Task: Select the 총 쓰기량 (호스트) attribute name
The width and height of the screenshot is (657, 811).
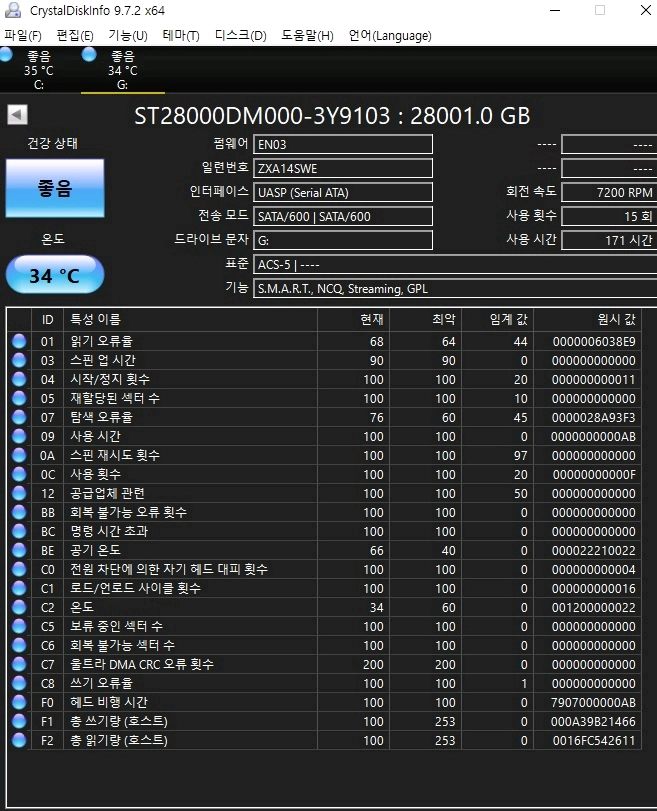Action: pos(119,721)
